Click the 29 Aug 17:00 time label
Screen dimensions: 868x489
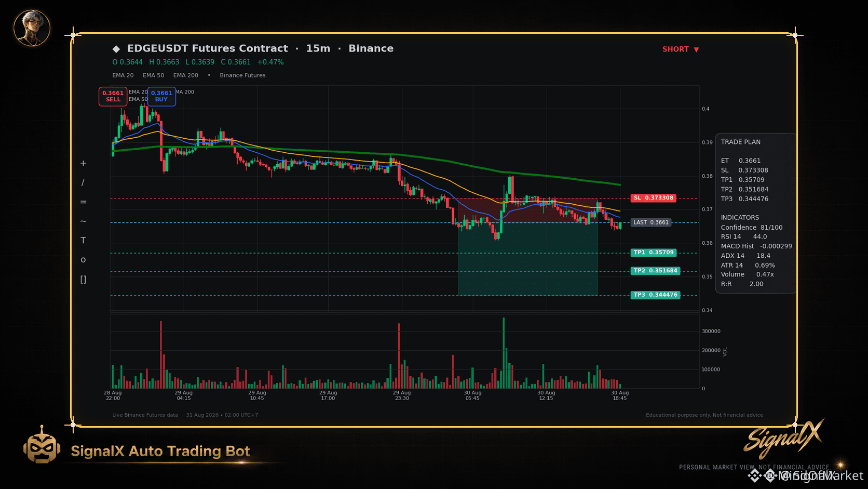pos(328,395)
